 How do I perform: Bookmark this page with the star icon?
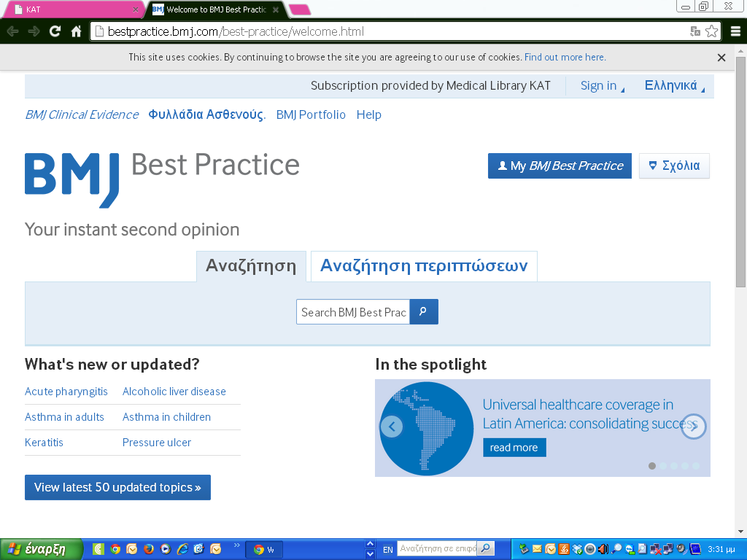[711, 31]
